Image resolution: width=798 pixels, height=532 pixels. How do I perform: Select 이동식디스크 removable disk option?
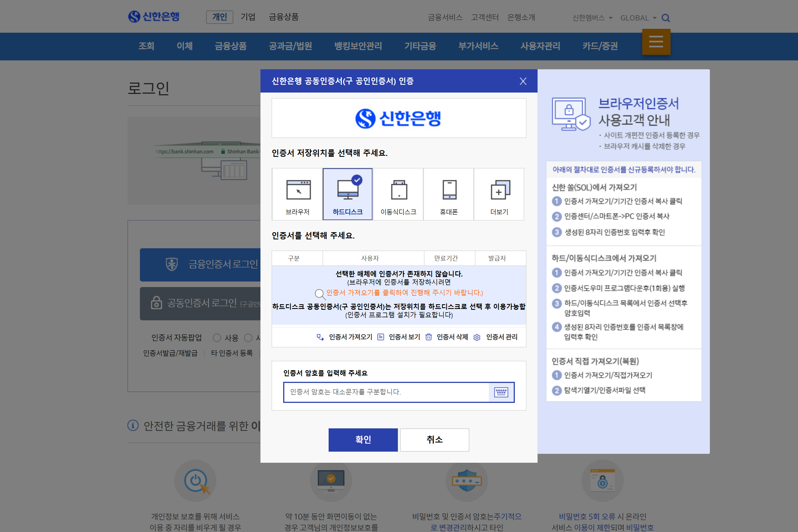pyautogui.click(x=398, y=194)
